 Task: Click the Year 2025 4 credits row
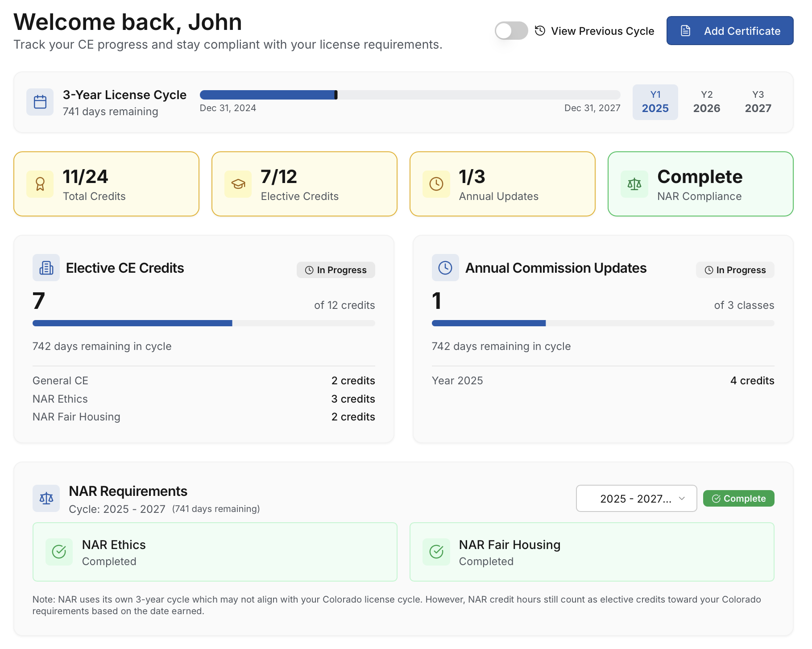[x=603, y=381]
